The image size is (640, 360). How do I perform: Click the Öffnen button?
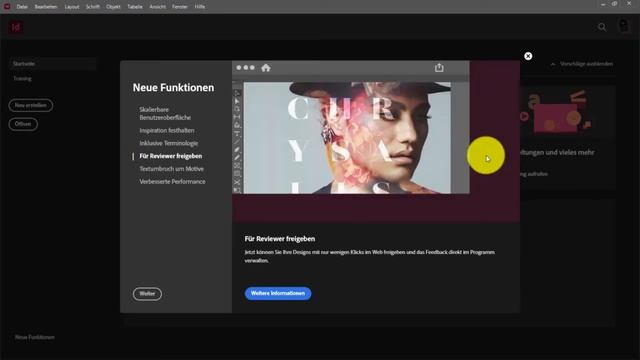(x=23, y=124)
